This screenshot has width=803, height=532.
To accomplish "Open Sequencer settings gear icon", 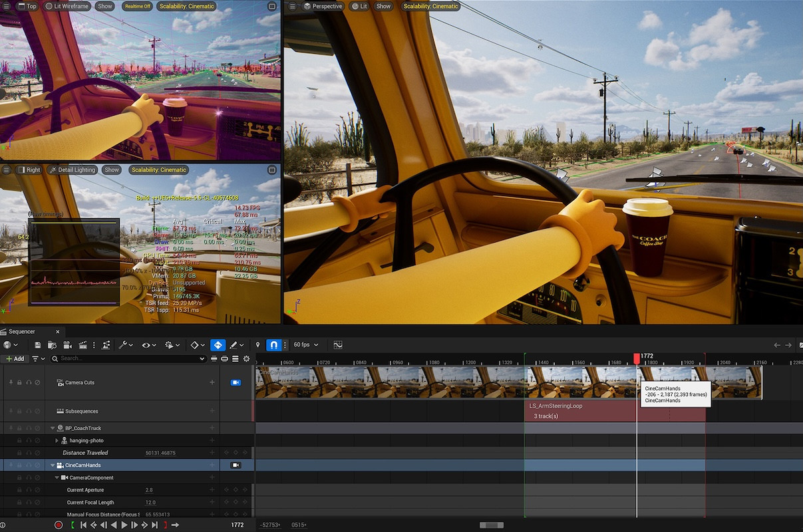I will point(246,358).
